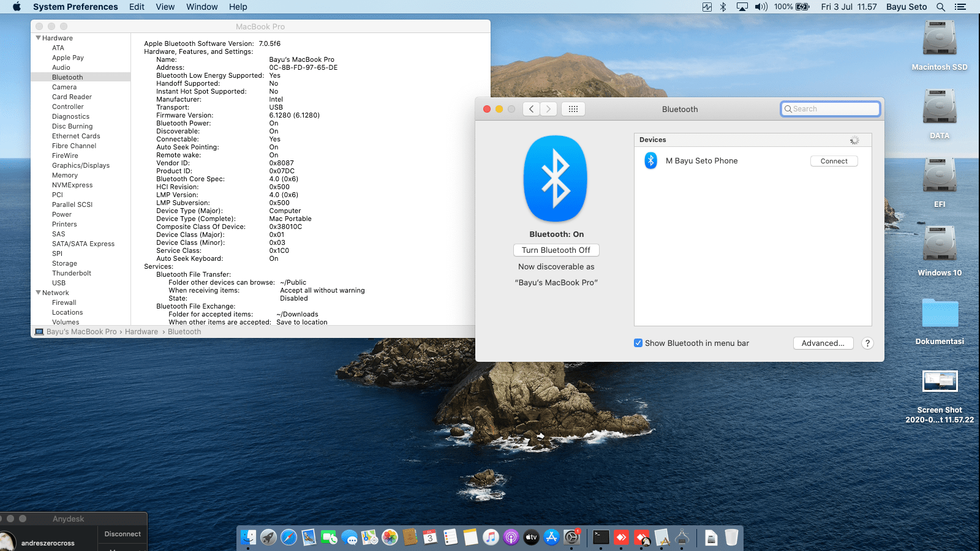
Task: Open Reminders from the dock
Action: 450,538
